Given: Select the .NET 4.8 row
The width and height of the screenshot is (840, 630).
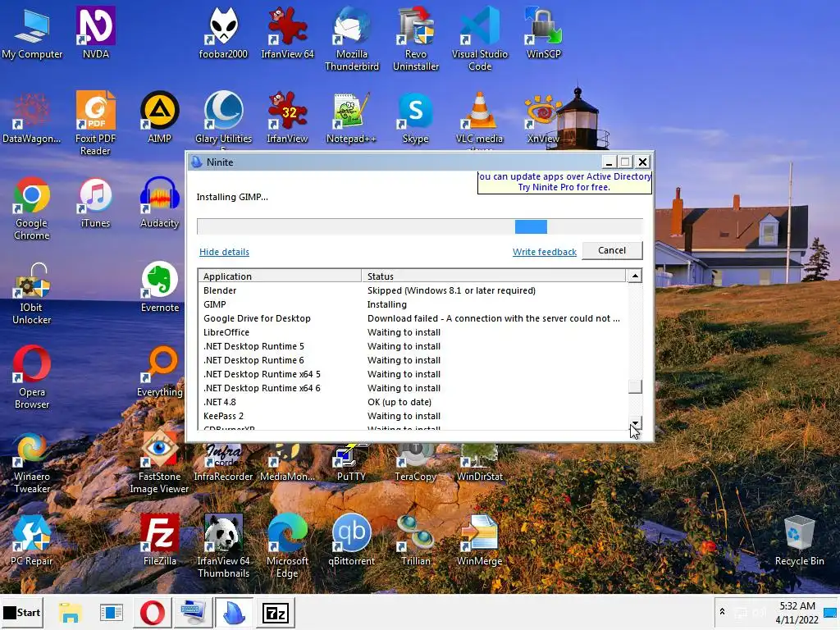Looking at the screenshot, I should 413,402.
